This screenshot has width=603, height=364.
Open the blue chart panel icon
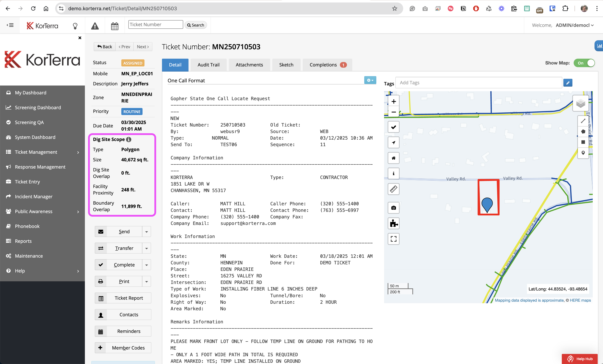point(599,46)
